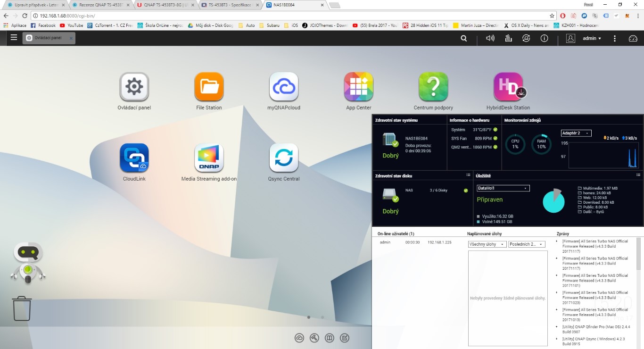Open the utilities hammer icon at desktop bottom
644x349 pixels.
pos(314,338)
